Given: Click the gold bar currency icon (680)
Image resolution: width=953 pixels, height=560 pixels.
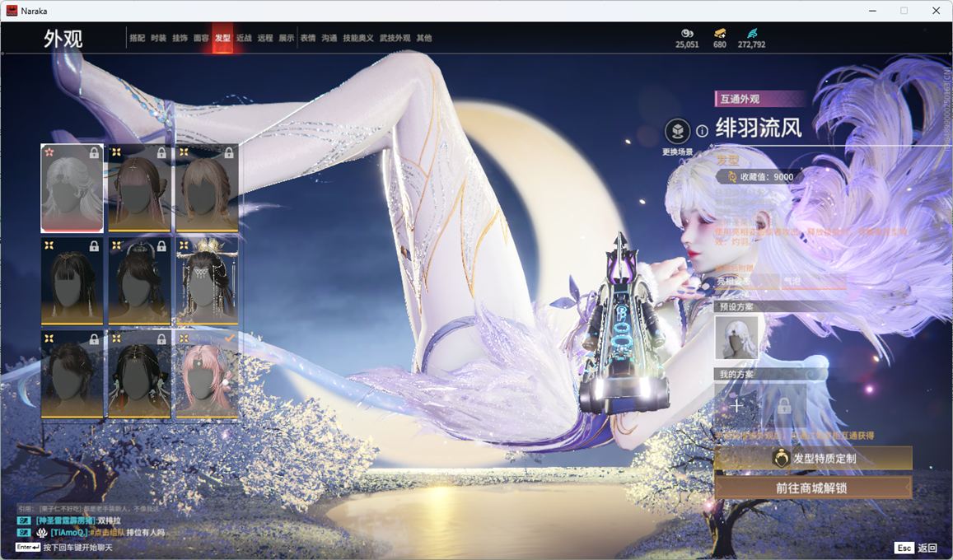Looking at the screenshot, I should (719, 33).
